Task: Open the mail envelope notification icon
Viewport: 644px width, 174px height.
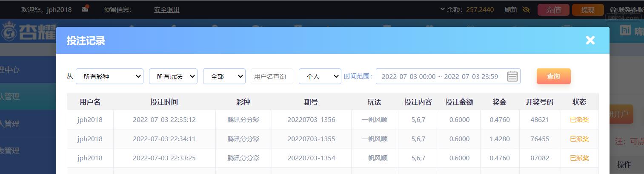Action: pos(85,9)
